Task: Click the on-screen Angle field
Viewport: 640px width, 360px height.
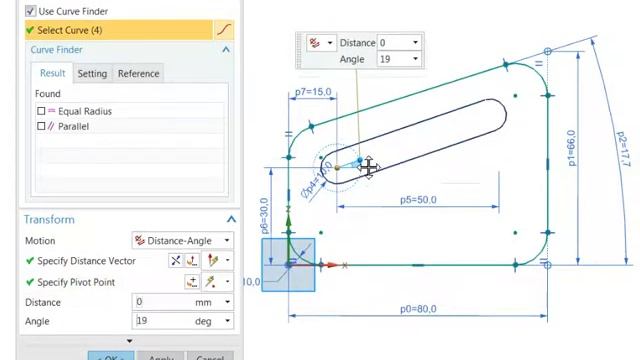Action: 393,59
